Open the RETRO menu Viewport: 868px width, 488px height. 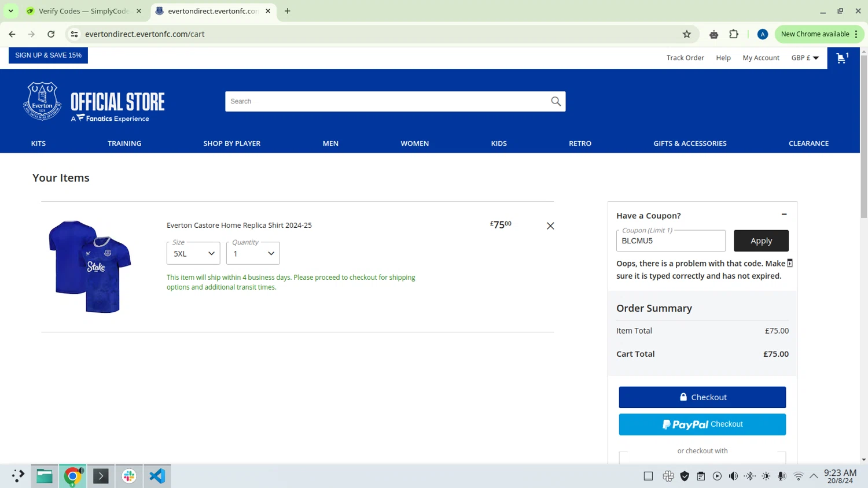pyautogui.click(x=580, y=143)
